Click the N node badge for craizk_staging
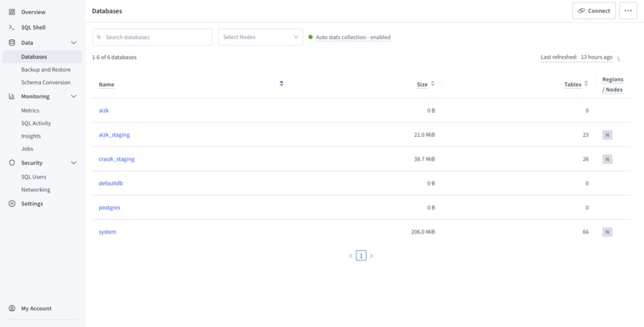This screenshot has height=327, width=644. click(607, 159)
